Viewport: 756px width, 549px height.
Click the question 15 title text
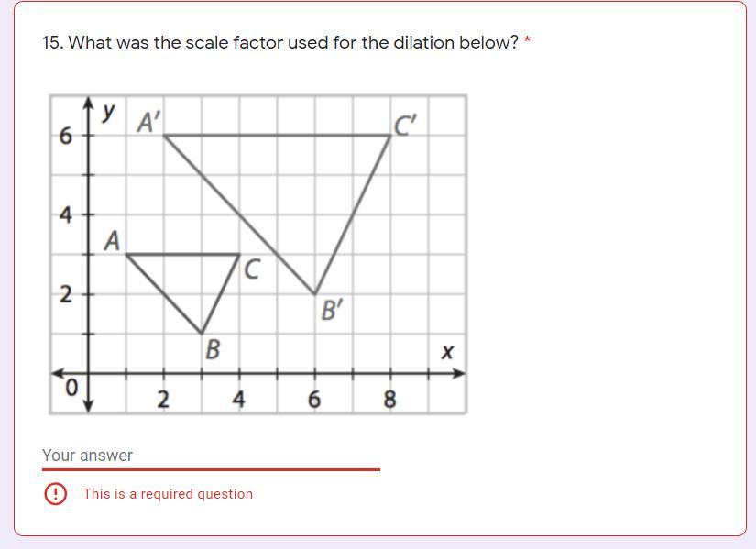[x=279, y=42]
